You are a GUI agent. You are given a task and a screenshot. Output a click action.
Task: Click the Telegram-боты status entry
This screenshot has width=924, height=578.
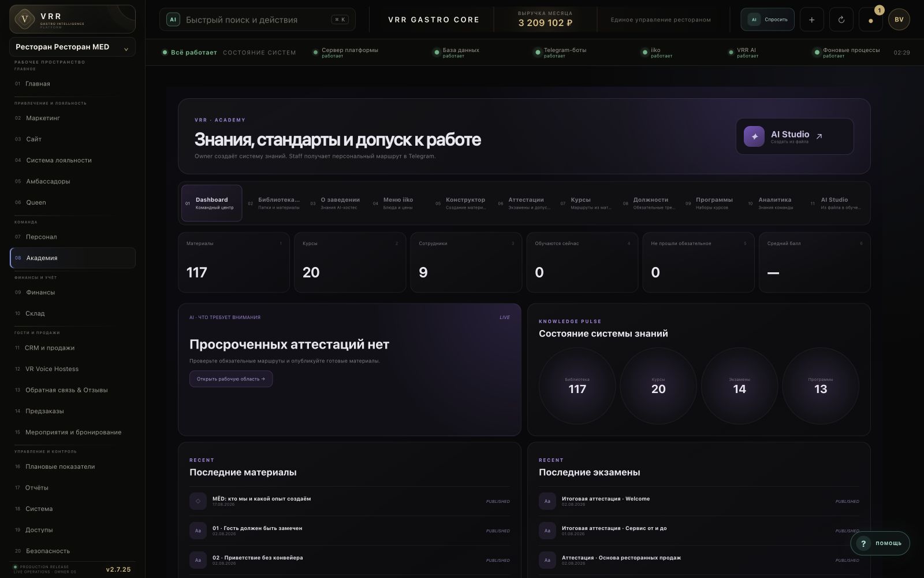pos(561,53)
